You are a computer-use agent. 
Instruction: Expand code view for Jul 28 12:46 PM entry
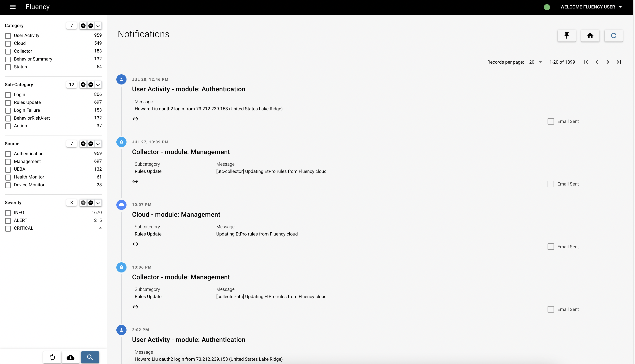(x=135, y=119)
